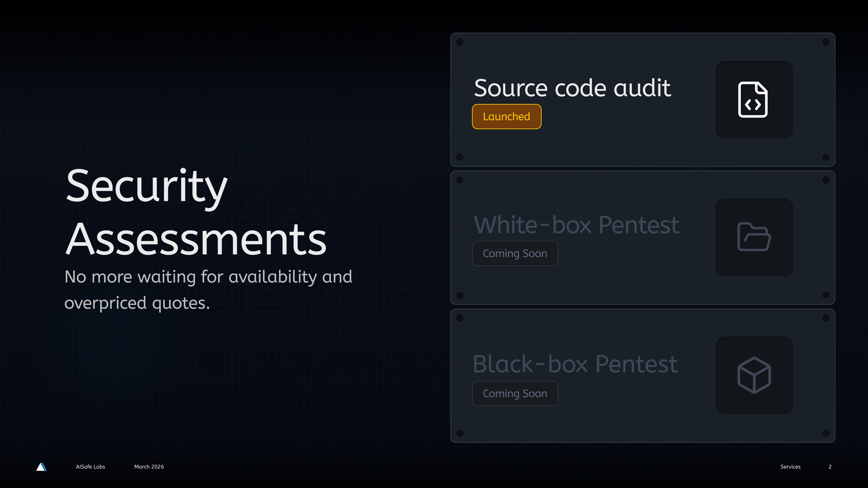Click the Services footer label
Screen dimensions: 868x488
(790, 467)
